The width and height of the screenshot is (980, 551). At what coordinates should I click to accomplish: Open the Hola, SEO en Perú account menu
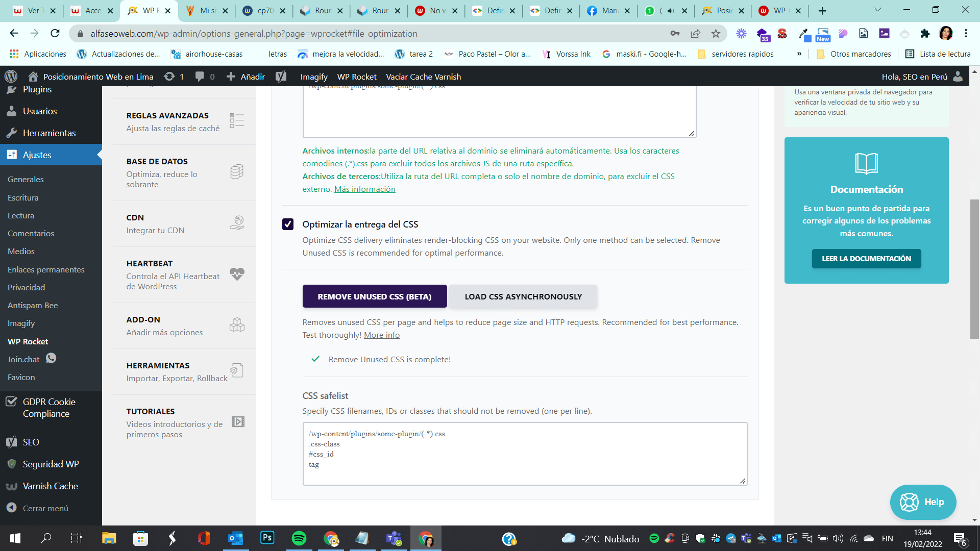click(x=922, y=77)
